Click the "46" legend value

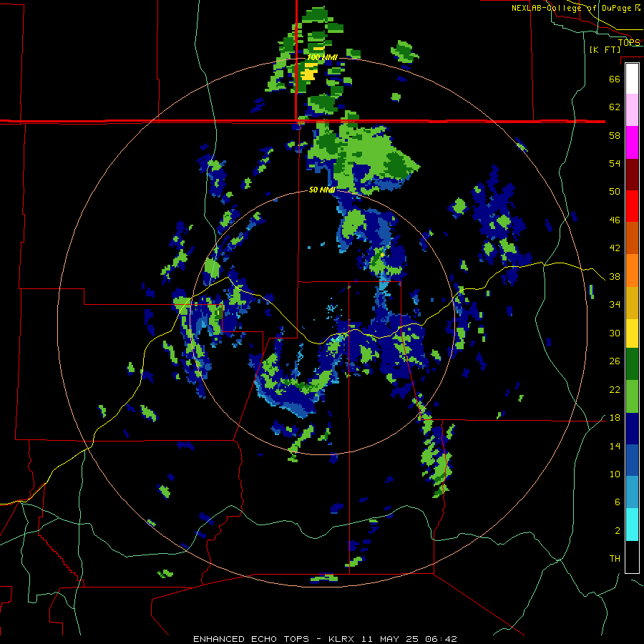point(615,220)
